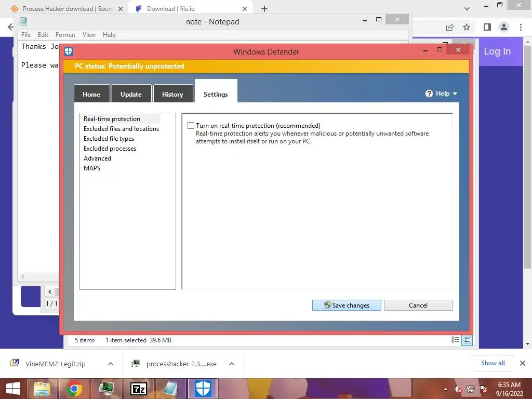
Task: Show hidden system tray icons
Action: 445,389
